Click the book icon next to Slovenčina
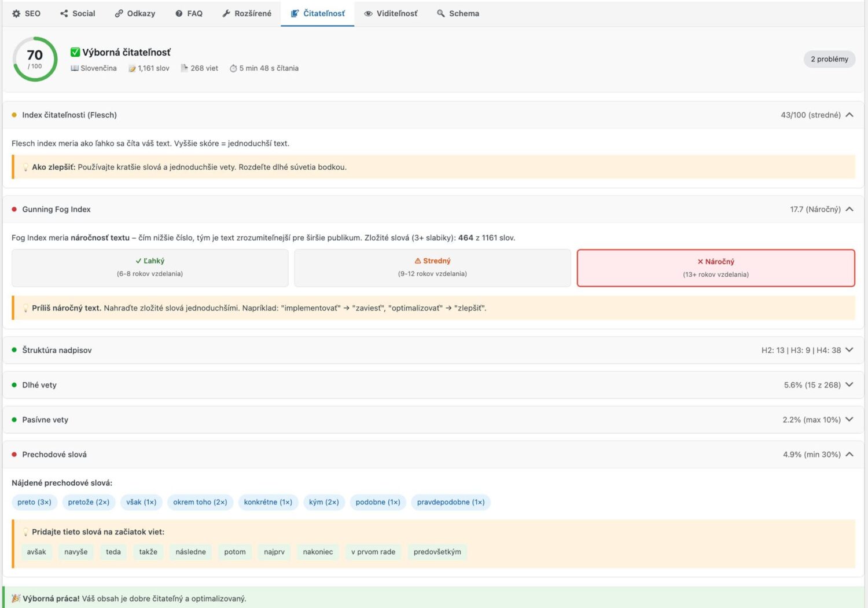The height and width of the screenshot is (608, 868). tap(75, 68)
